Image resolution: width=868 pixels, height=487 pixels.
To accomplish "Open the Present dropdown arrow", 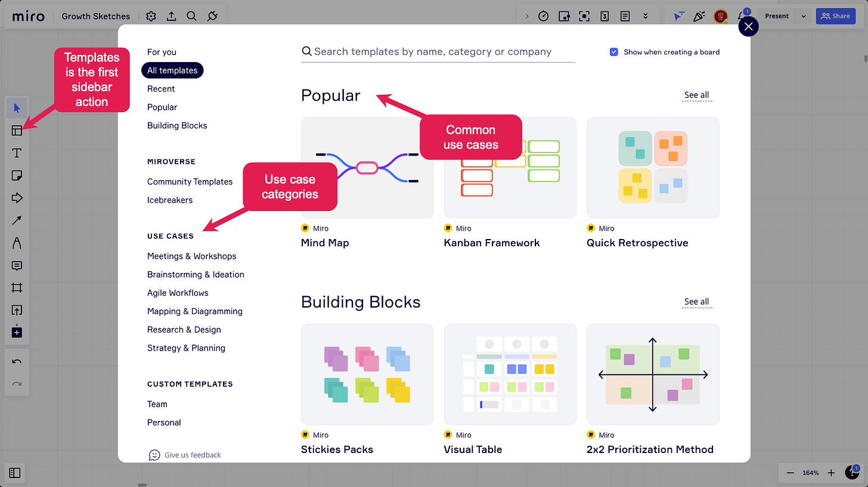I will [804, 16].
